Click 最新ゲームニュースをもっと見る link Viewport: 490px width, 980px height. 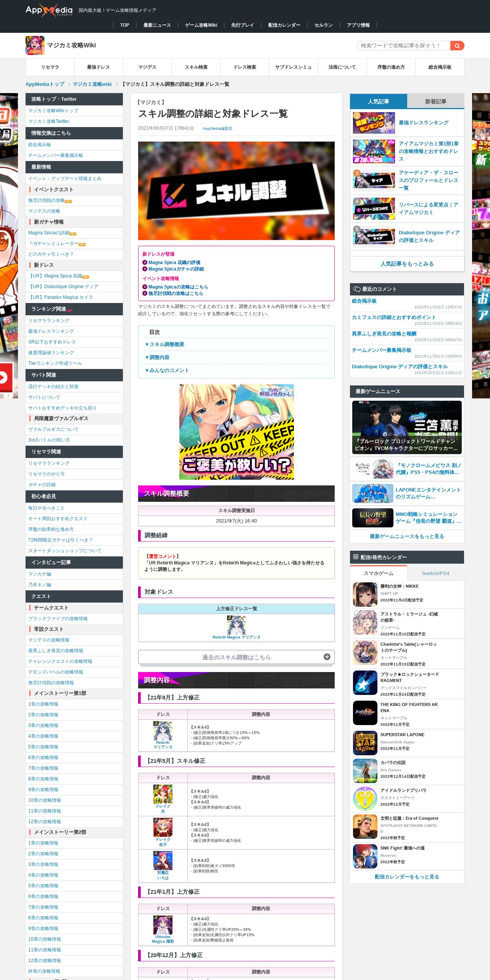407,536
